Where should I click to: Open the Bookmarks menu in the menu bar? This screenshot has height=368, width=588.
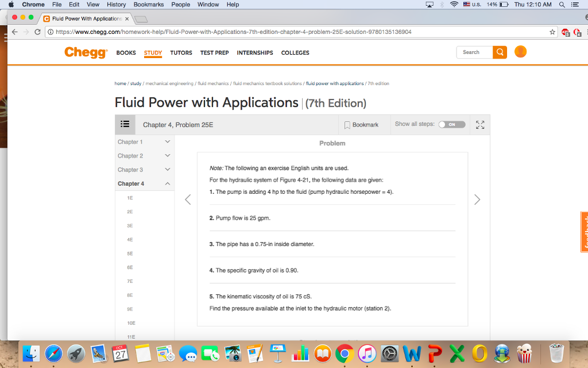[x=148, y=5]
